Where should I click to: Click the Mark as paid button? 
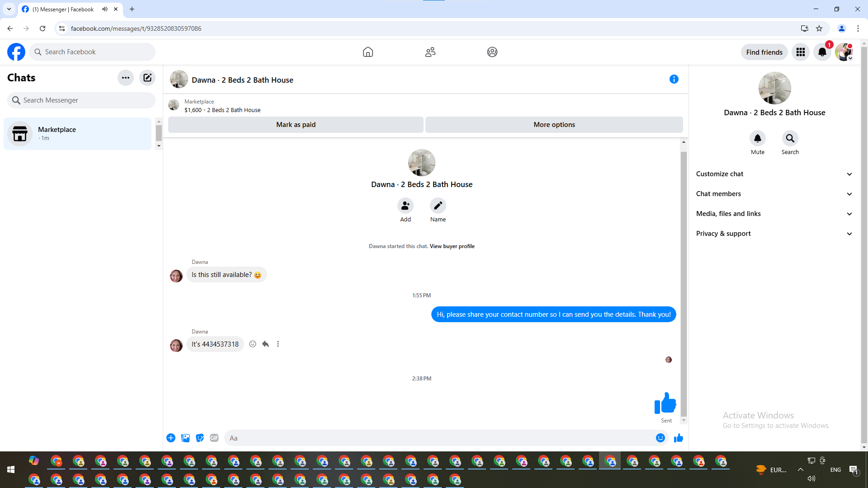click(296, 125)
